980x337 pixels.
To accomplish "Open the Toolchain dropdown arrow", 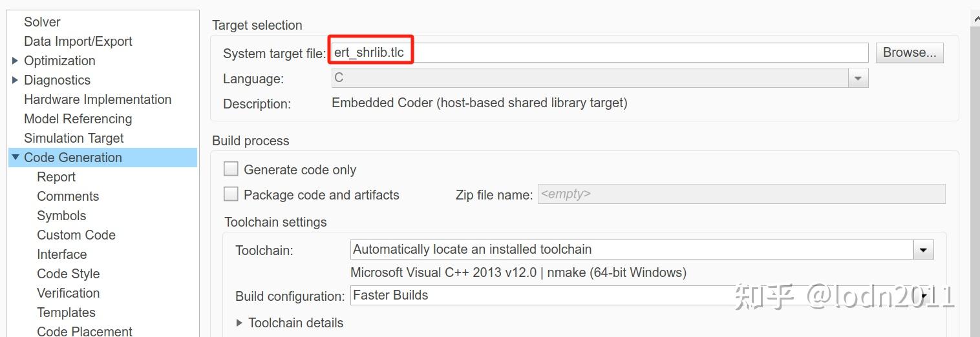I will 923,250.
